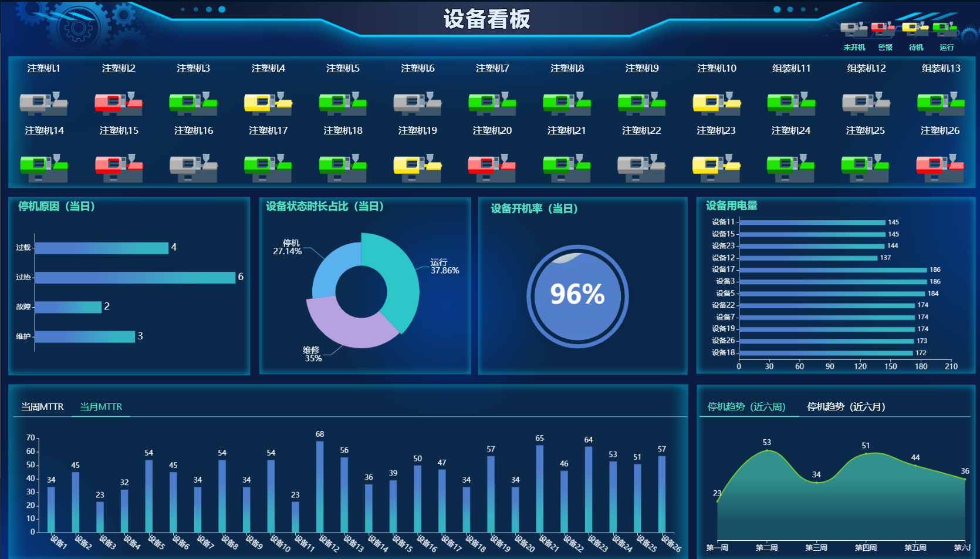Select the 当月MTTR tab
The image size is (980, 559).
pos(101,406)
